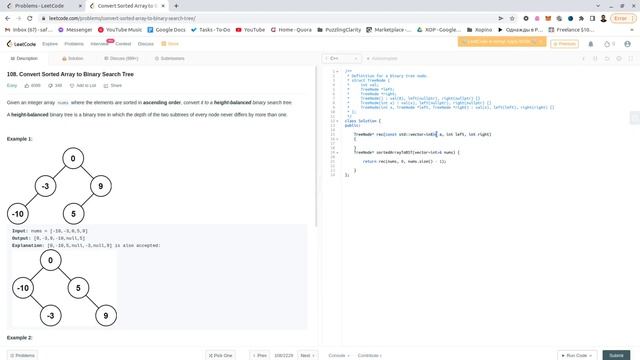Click the description panel scrollbar
Screen dimensions: 640x360
tap(316, 147)
